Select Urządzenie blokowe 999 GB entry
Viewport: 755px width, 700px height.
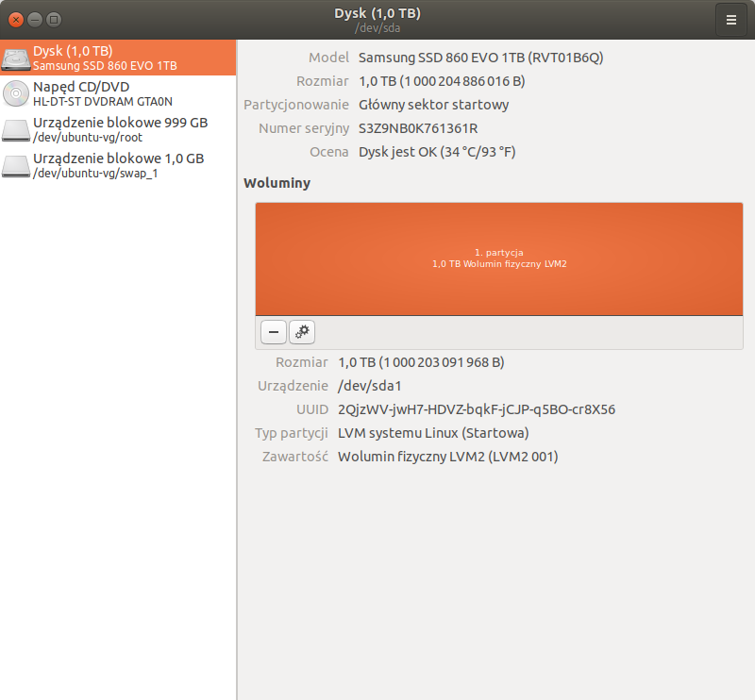pyautogui.click(x=118, y=129)
